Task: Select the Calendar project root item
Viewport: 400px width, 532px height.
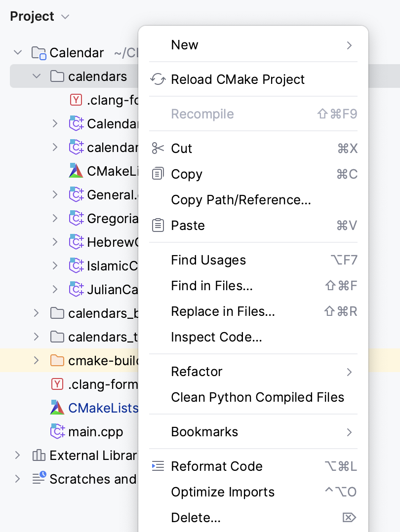Action: tap(76, 52)
